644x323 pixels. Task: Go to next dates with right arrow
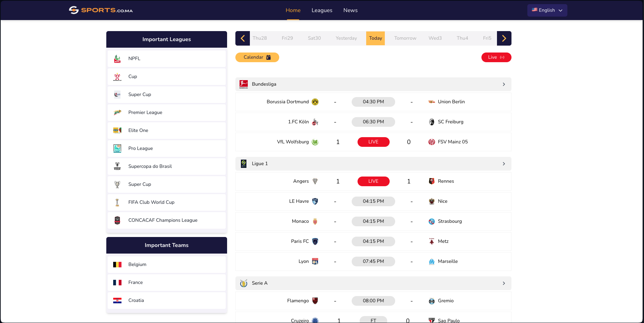(x=504, y=38)
